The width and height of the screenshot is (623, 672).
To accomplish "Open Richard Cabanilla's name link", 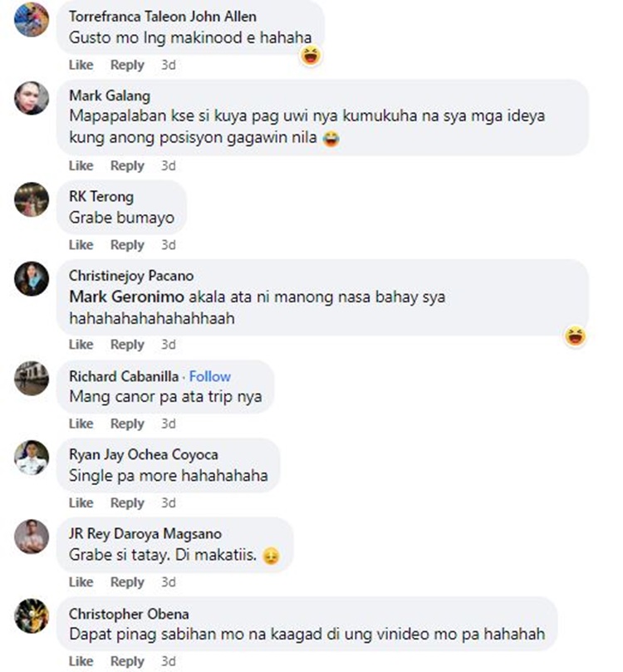I will tap(124, 376).
